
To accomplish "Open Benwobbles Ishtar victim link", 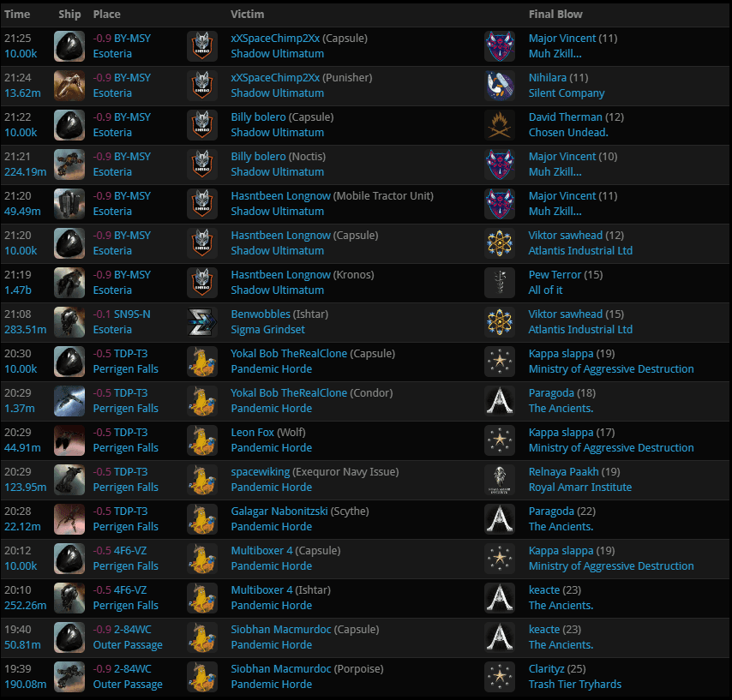I will pos(261,314).
